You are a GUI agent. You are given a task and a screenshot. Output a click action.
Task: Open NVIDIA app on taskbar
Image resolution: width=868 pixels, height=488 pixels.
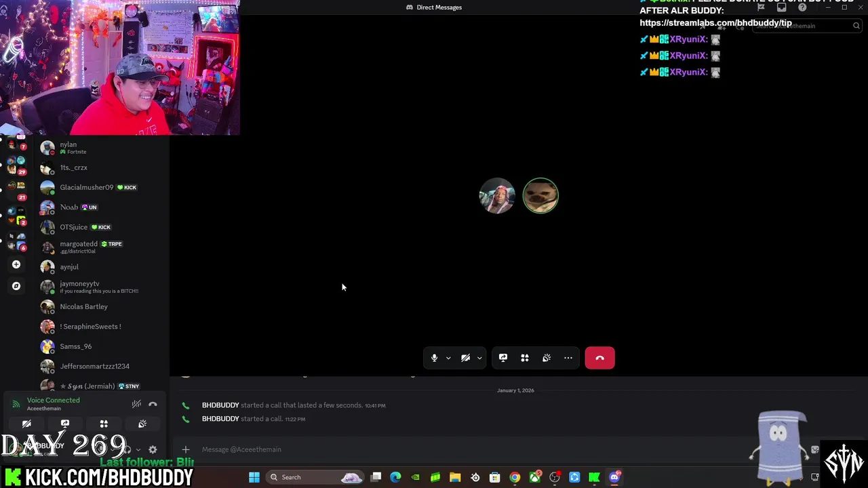pos(416,477)
